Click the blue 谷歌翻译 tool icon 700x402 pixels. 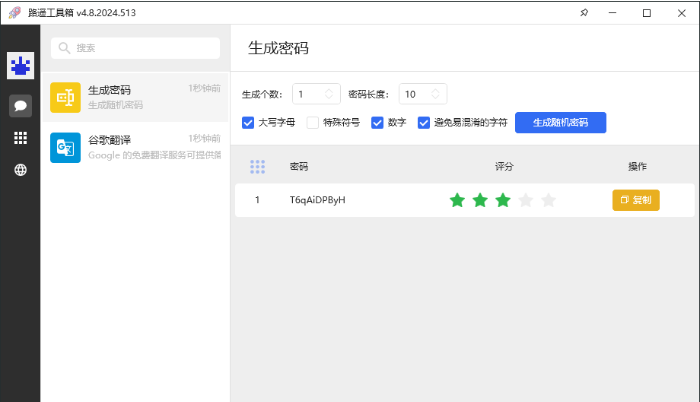(65, 147)
